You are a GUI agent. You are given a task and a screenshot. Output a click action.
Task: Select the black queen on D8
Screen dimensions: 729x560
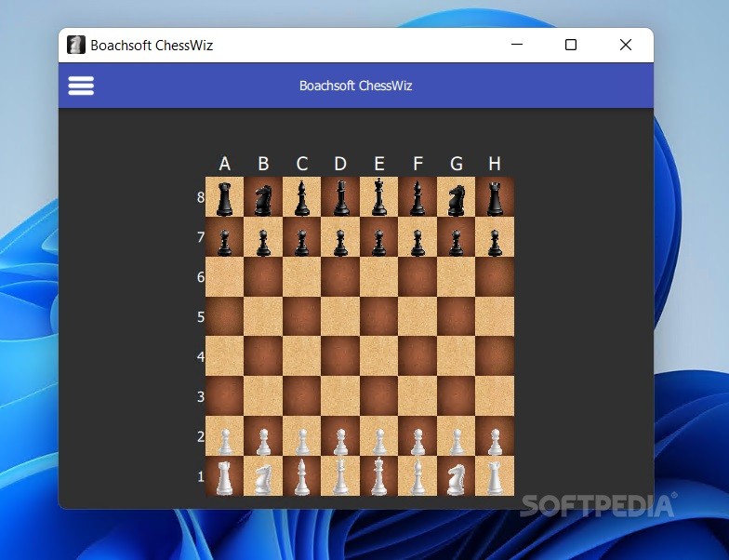[340, 197]
